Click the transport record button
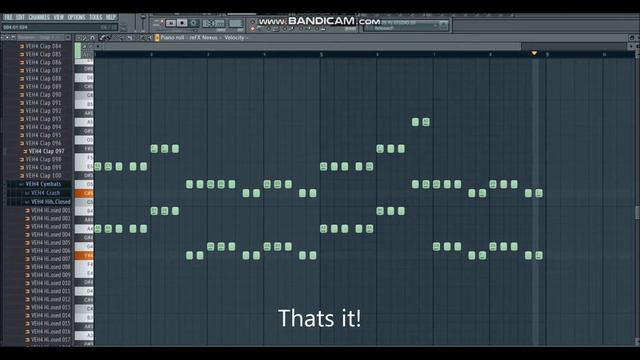640x360 pixels. pos(194,23)
